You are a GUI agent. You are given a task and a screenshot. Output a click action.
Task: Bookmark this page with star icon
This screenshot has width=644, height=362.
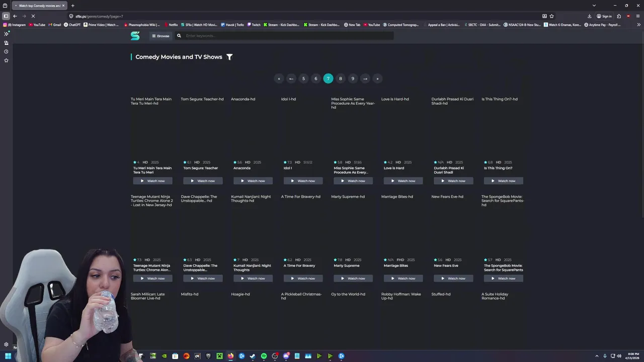click(551, 16)
